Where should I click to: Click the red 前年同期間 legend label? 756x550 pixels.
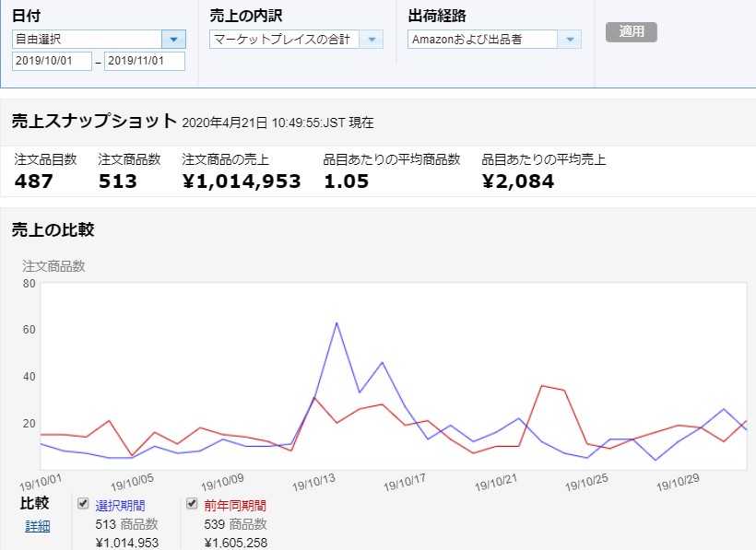[x=234, y=505]
